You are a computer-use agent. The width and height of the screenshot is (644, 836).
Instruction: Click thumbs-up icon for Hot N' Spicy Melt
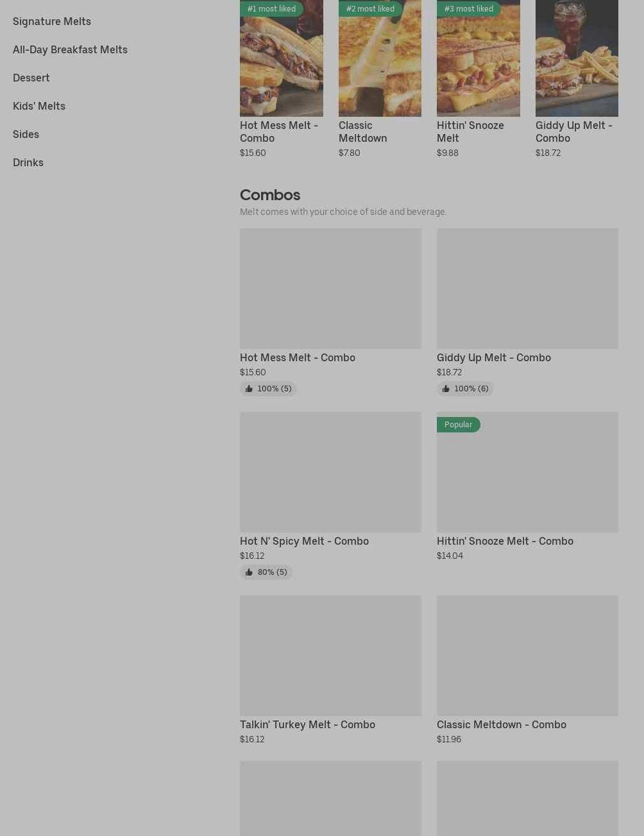point(249,572)
